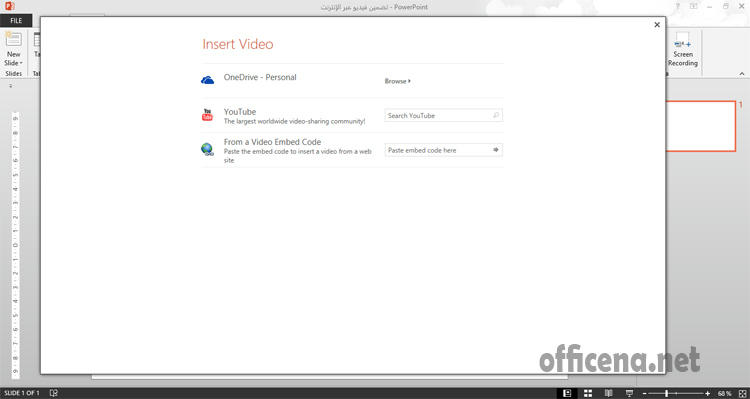
Task: Browse OneDrive - Personal for a video
Action: (397, 81)
